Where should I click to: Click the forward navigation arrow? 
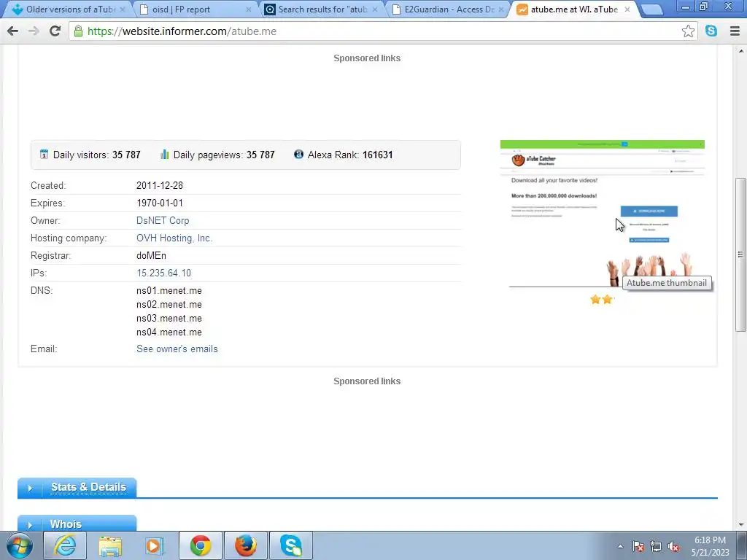tap(34, 31)
